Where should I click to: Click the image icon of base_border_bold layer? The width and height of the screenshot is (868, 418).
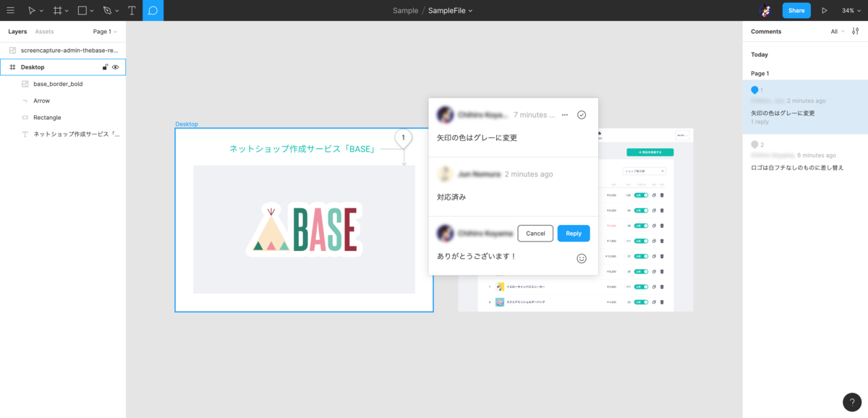(x=25, y=84)
